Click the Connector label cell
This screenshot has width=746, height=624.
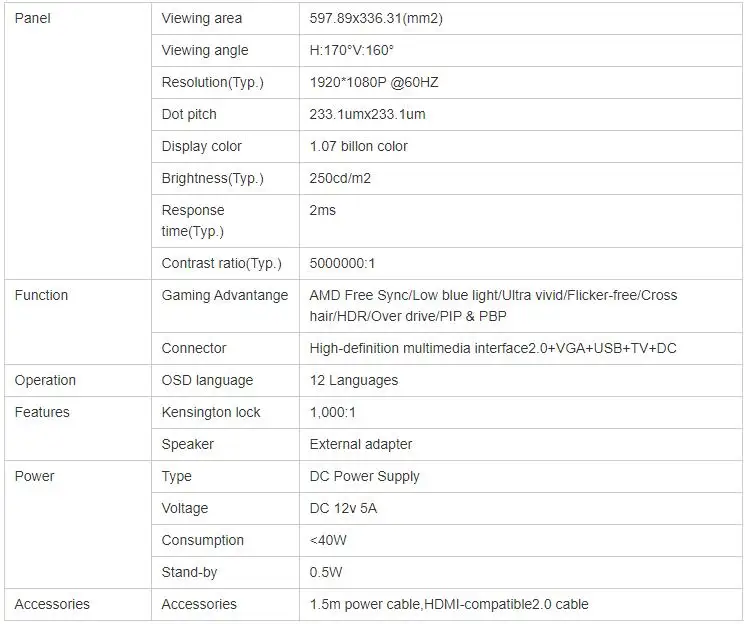click(x=194, y=348)
